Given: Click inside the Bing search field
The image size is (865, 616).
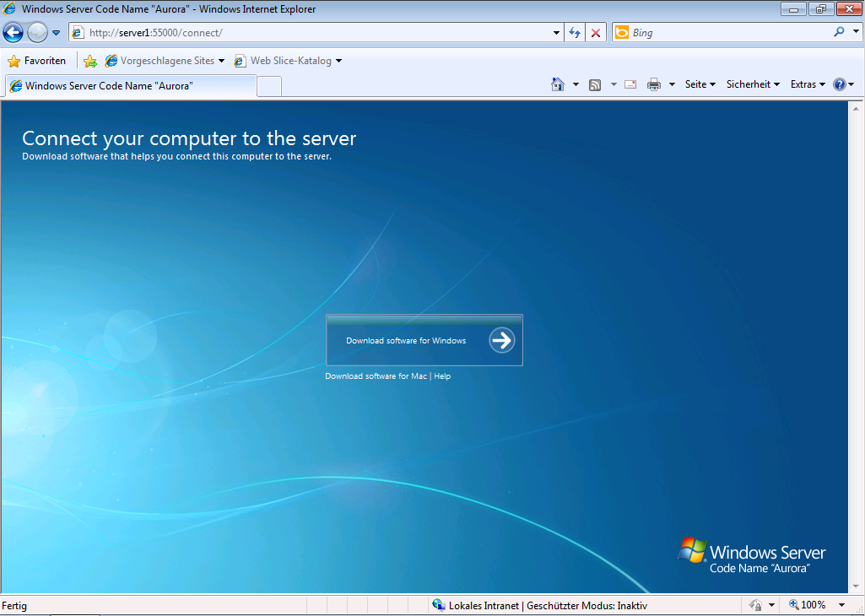Looking at the screenshot, I should [726, 33].
